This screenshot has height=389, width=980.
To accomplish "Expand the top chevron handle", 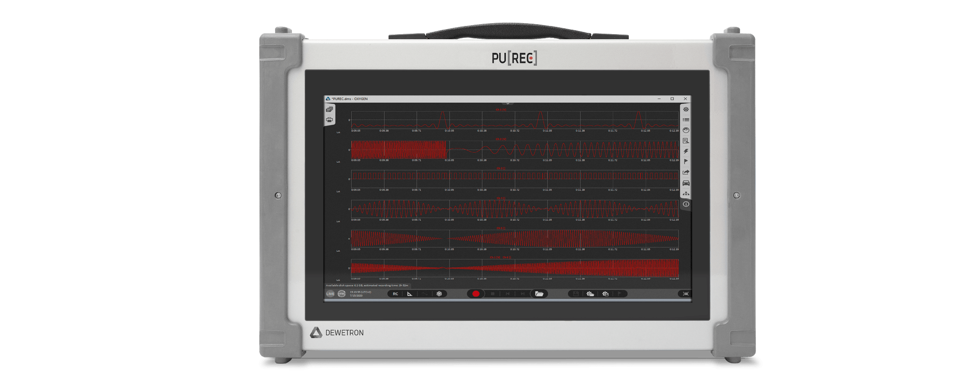I will [x=507, y=104].
